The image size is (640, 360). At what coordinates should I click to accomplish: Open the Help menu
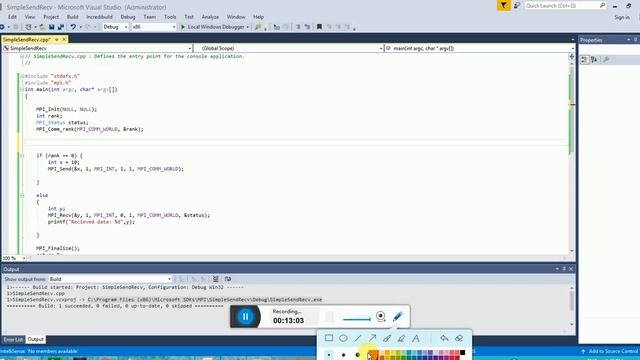click(258, 17)
